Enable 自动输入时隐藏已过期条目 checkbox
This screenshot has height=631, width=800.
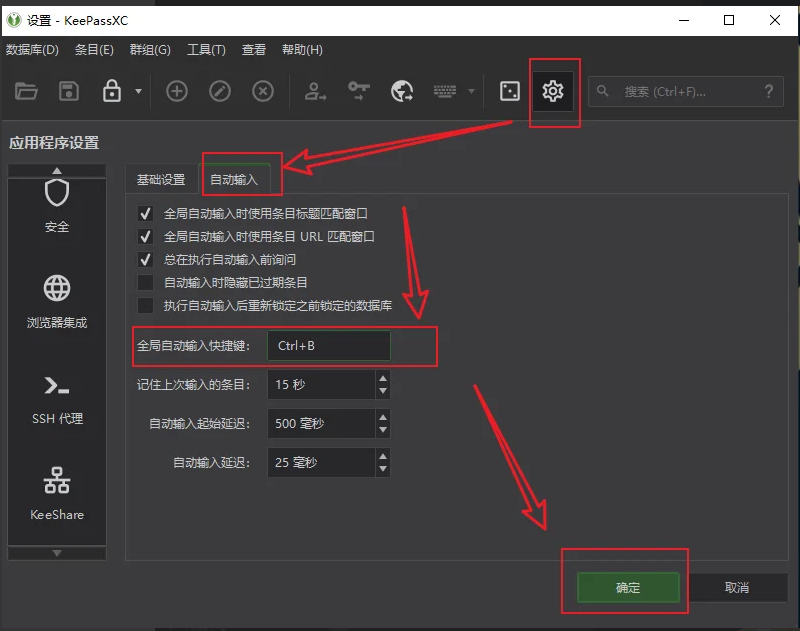[145, 282]
